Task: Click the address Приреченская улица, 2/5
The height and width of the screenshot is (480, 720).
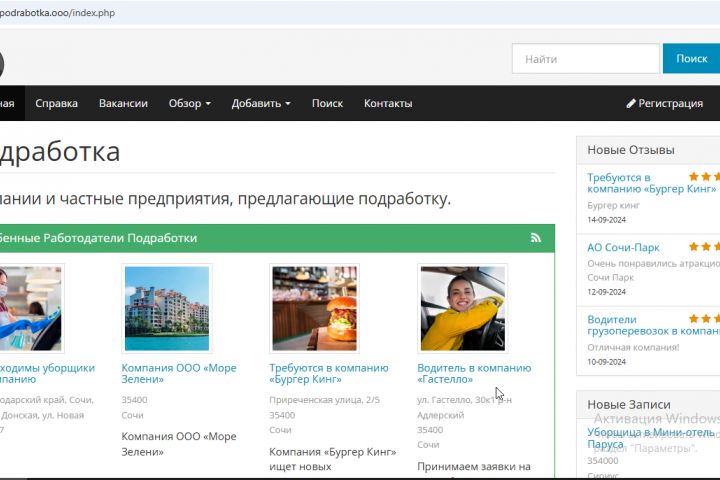Action: point(324,400)
